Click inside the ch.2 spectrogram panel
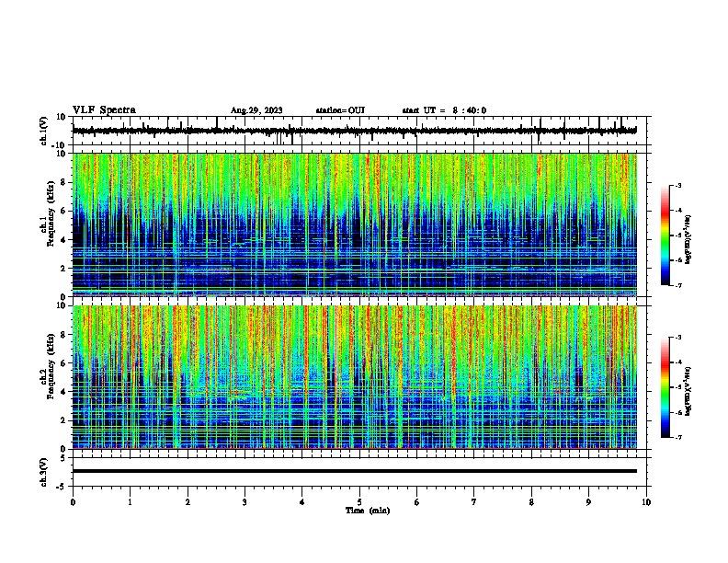 tap(354, 377)
